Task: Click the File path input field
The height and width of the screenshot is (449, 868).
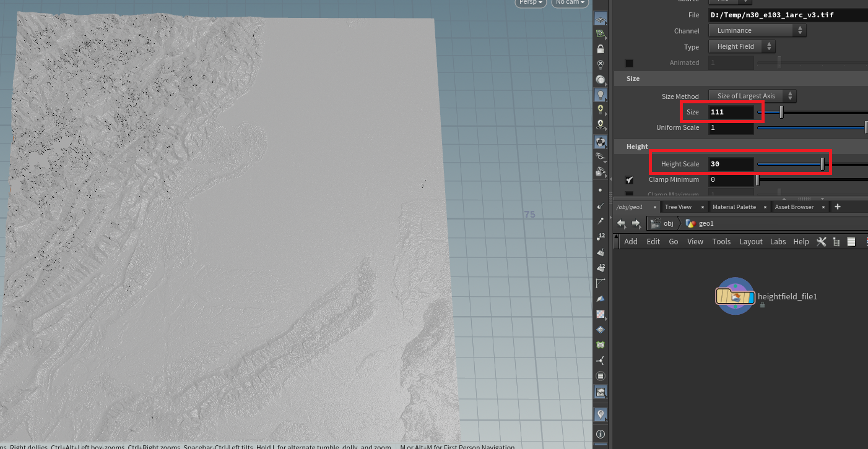Action: (788, 15)
